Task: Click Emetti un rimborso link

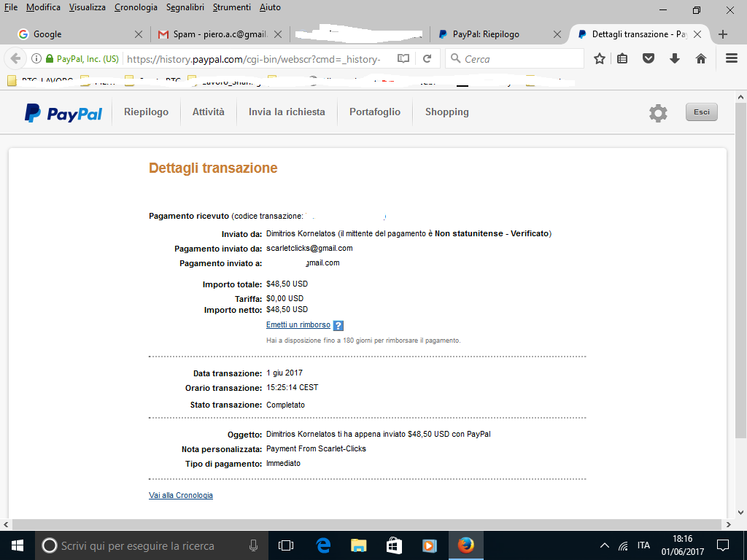Action: pyautogui.click(x=298, y=324)
